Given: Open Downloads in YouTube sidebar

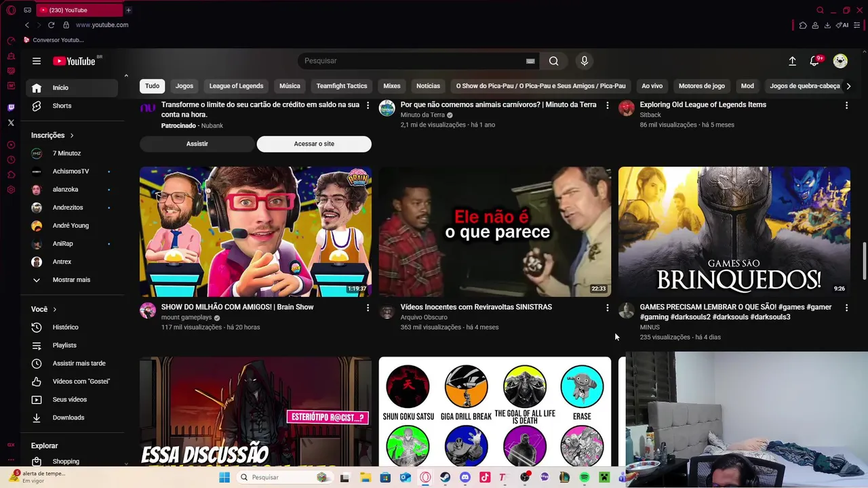Looking at the screenshot, I should pyautogui.click(x=72, y=418).
